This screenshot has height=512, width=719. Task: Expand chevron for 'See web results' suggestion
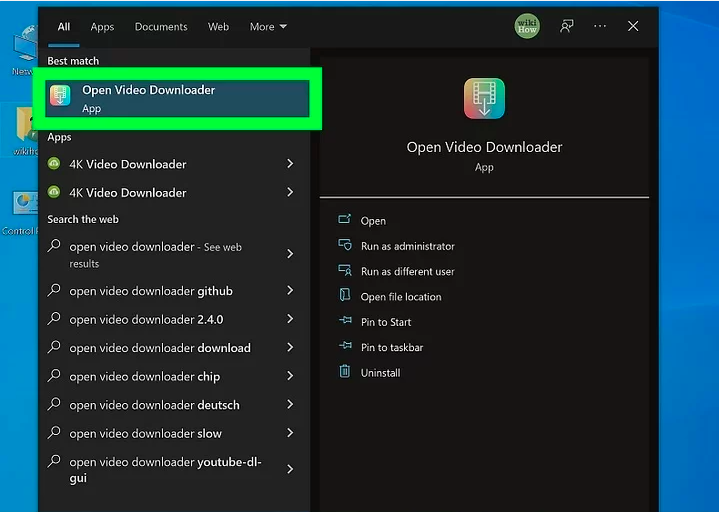tap(290, 254)
